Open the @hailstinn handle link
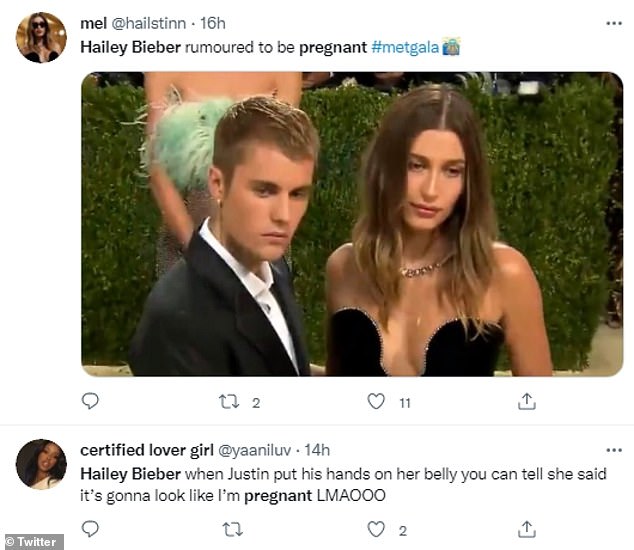 pos(149,24)
